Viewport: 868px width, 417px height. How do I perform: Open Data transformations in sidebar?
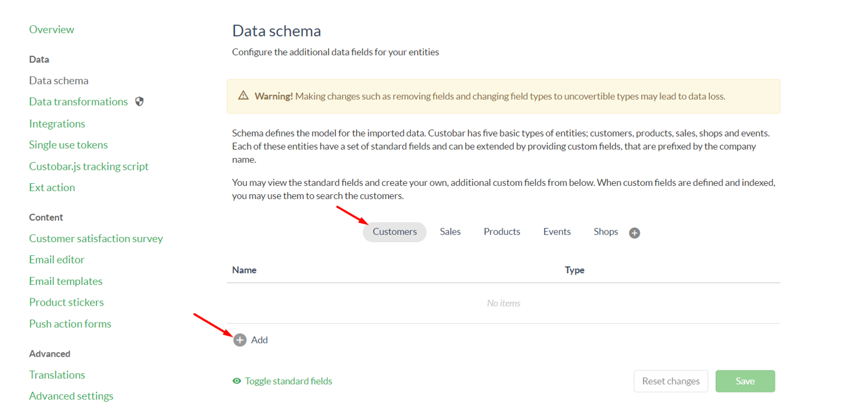[x=78, y=102]
